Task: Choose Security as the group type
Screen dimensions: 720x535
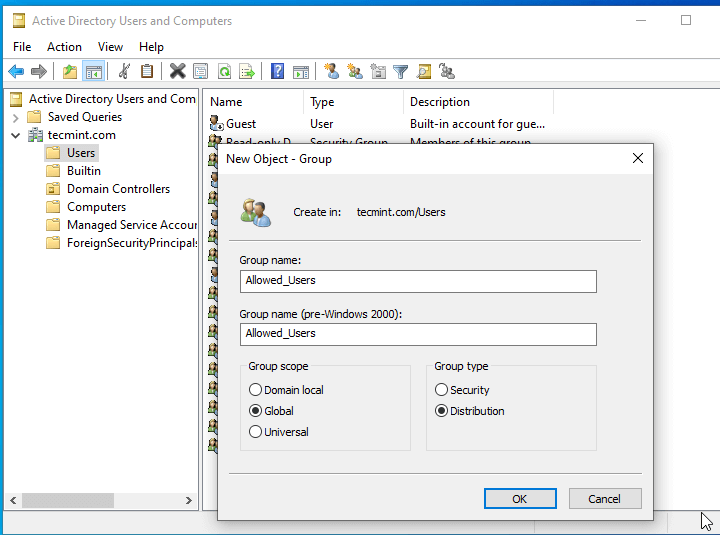Action: [442, 390]
